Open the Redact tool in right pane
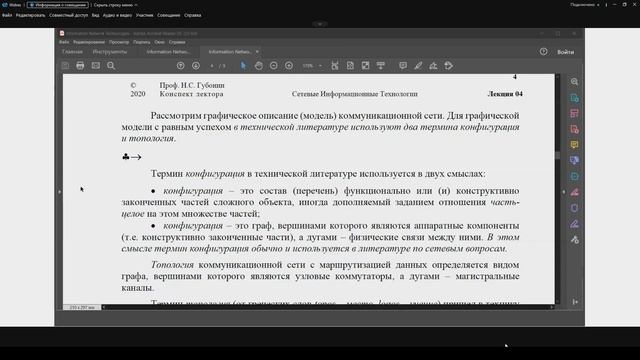 pyautogui.click(x=575, y=192)
